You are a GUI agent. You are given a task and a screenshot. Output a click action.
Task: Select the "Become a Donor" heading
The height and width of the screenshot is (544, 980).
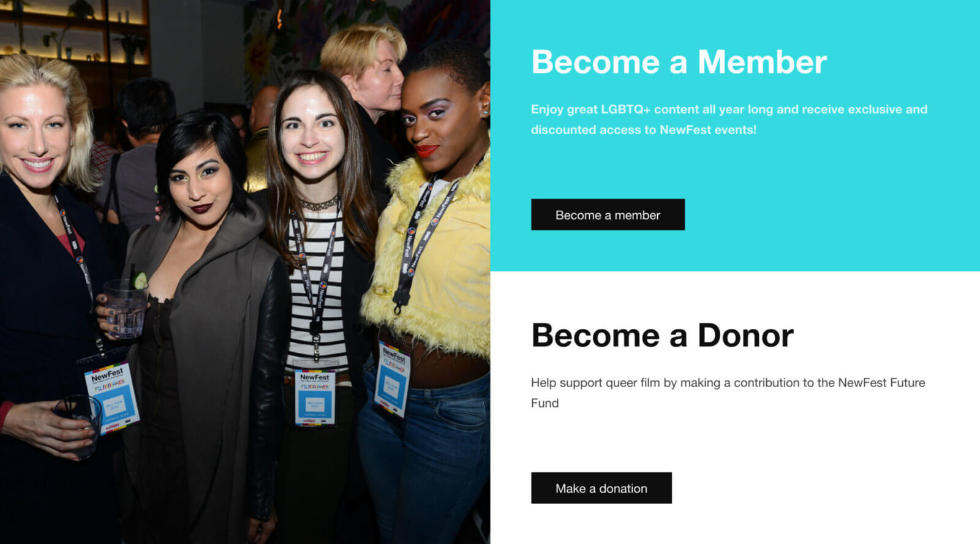coord(662,335)
